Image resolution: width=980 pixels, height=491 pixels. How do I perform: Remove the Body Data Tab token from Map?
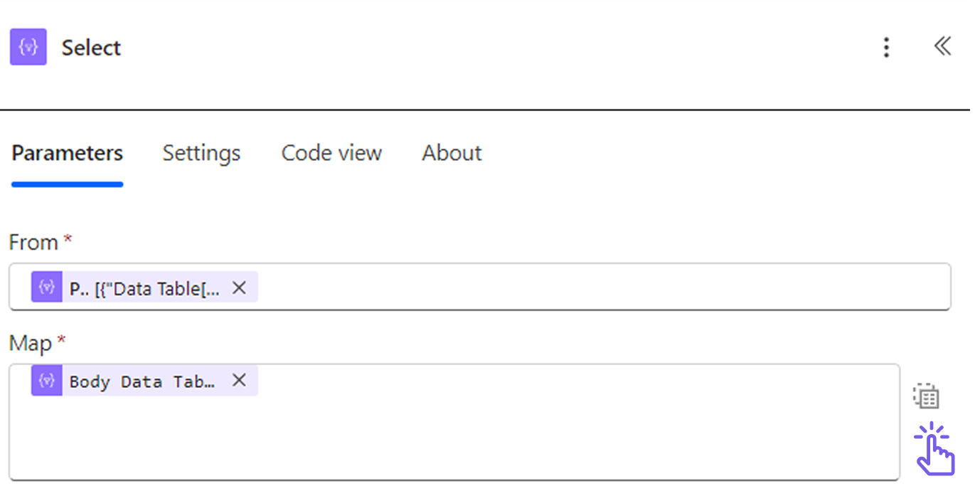[240, 381]
